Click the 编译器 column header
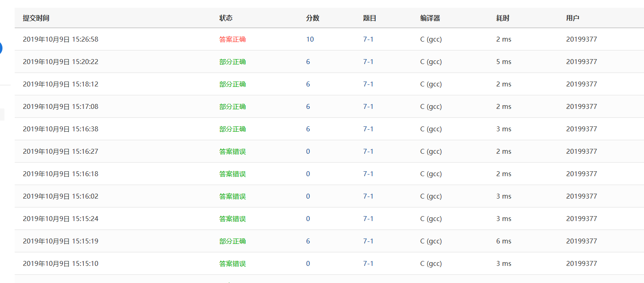Screen dimensions: 644x283 coord(430,18)
